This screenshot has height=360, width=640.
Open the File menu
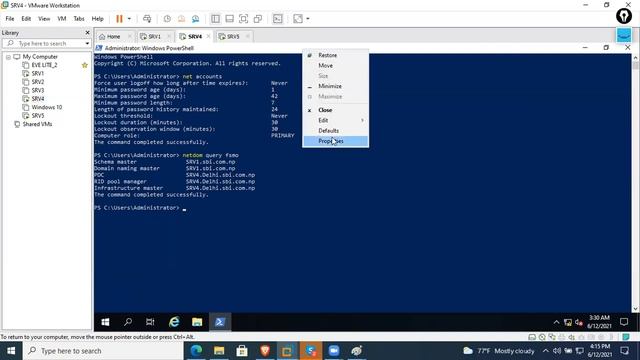click(10, 19)
